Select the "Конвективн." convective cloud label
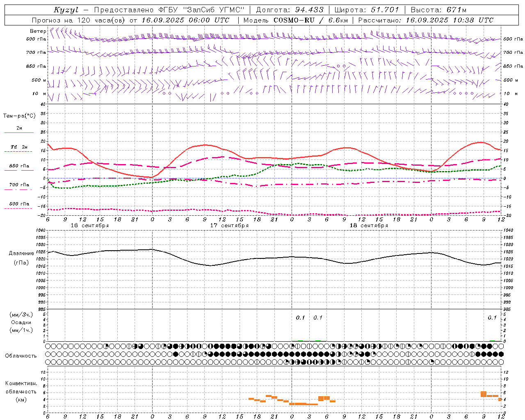 tap(21, 383)
